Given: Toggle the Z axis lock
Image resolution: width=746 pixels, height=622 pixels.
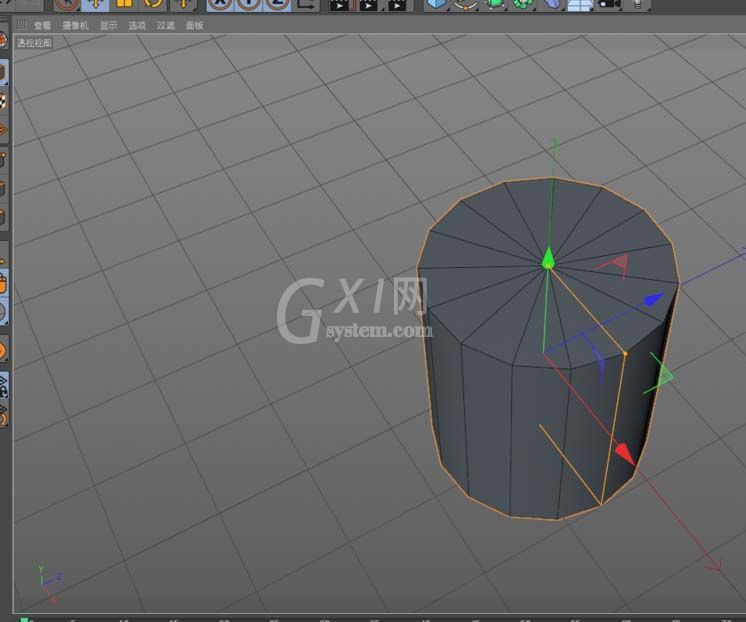Looking at the screenshot, I should (x=277, y=4).
